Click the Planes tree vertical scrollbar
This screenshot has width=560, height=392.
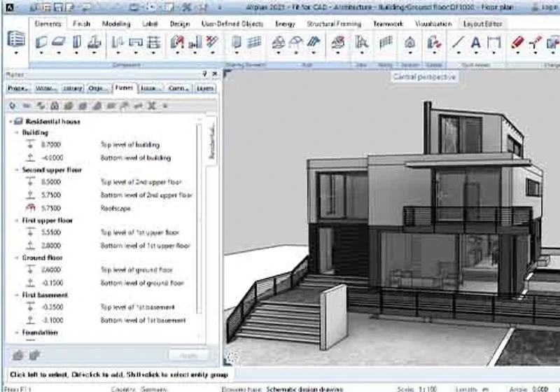(199, 218)
